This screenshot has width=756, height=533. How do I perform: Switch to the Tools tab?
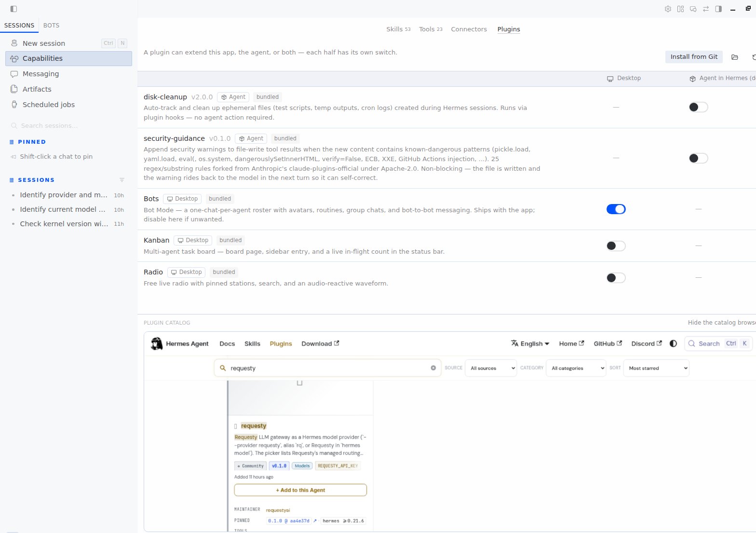[431, 29]
